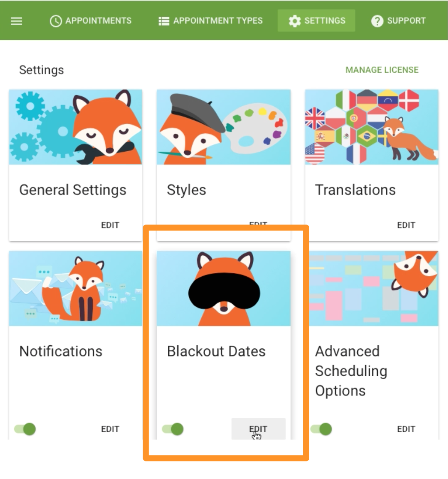
Task: Click the list icon beside Appointment Types
Action: point(164,21)
